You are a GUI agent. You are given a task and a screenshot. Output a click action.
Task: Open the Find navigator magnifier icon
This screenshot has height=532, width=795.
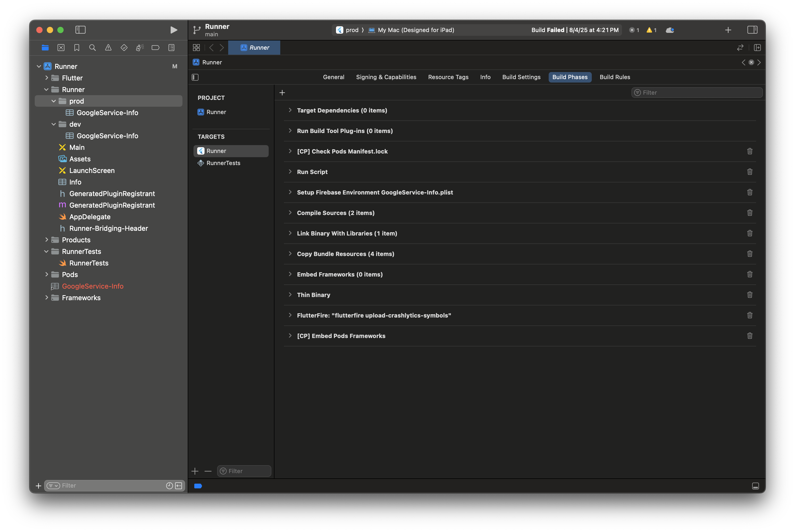[x=92, y=48]
